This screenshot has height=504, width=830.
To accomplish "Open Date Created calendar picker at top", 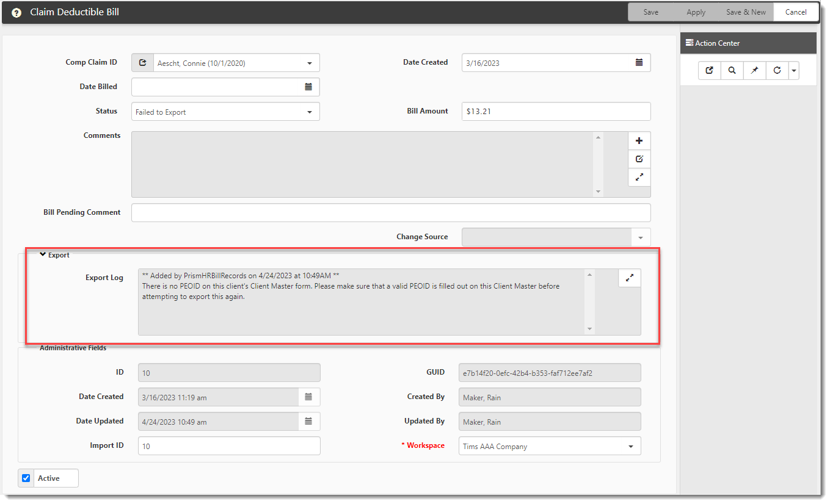I will [639, 63].
